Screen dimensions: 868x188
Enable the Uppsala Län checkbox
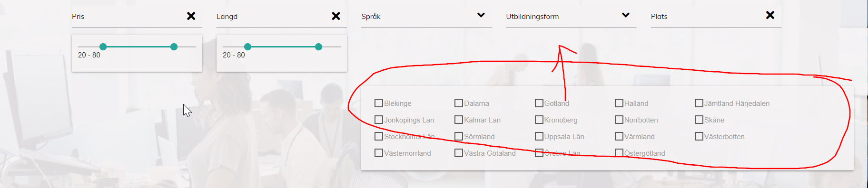539,136
